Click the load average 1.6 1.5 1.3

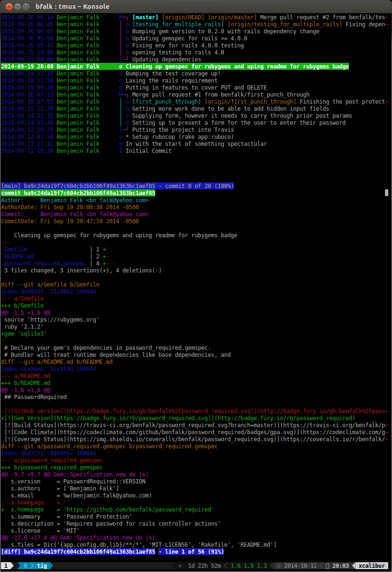[249, 566]
